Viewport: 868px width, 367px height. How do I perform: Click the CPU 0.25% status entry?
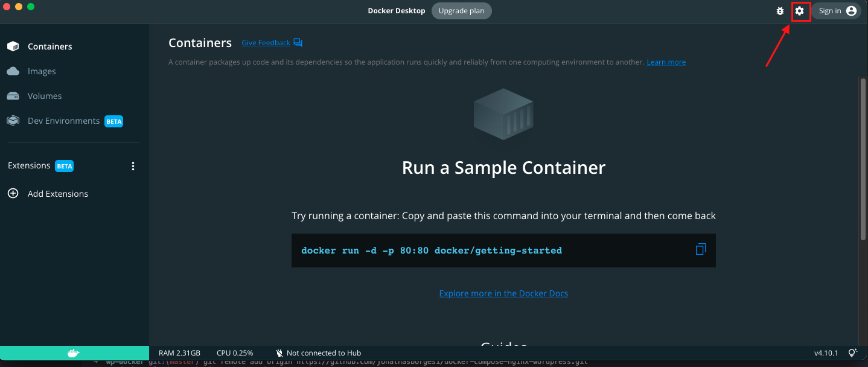(235, 353)
